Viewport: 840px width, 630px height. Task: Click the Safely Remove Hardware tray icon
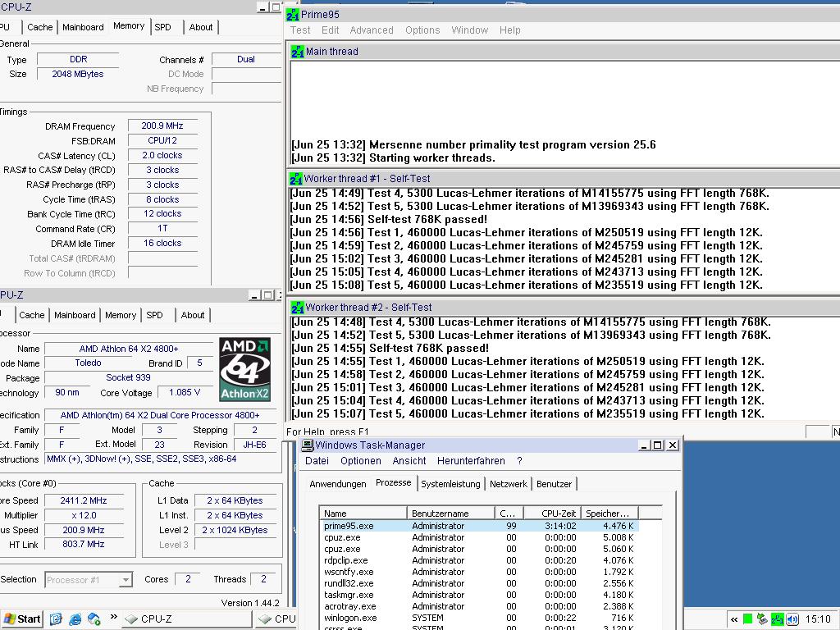pyautogui.click(x=762, y=619)
